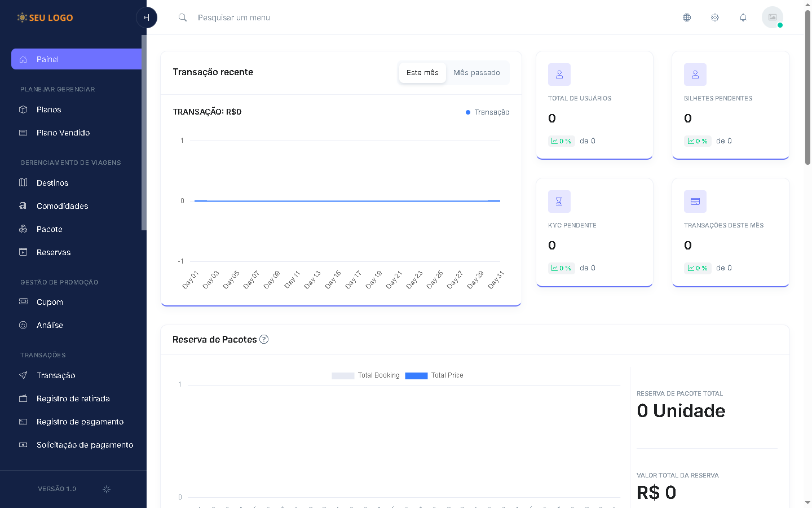Screen dimensions: 812x508
Task: Click the 'Total de Usuários' user icon
Action: click(559, 75)
